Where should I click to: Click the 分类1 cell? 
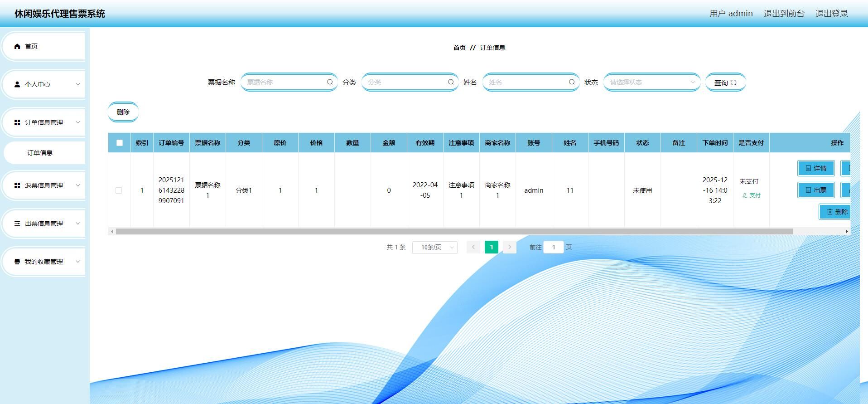[244, 190]
